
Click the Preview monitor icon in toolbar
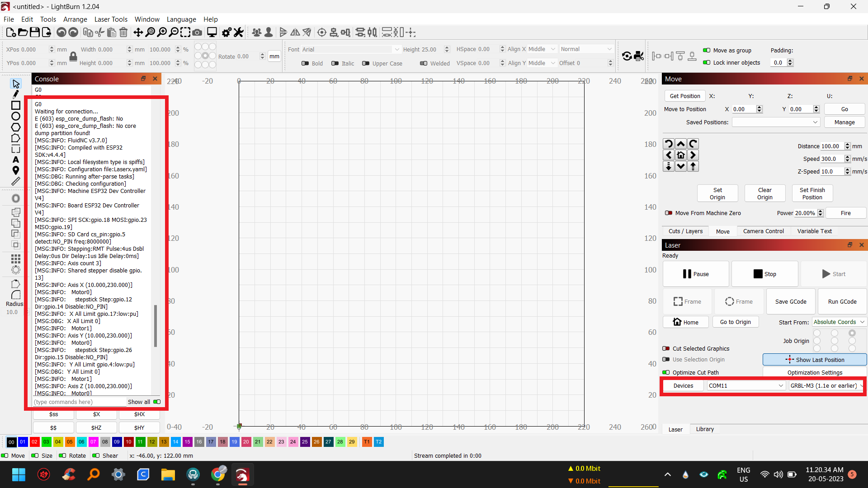point(212,33)
